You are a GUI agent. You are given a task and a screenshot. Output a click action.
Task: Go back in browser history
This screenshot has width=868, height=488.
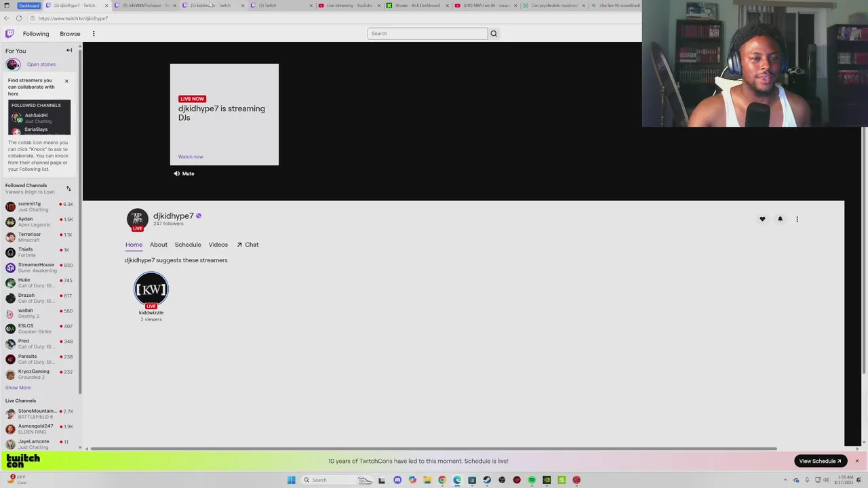[6, 18]
